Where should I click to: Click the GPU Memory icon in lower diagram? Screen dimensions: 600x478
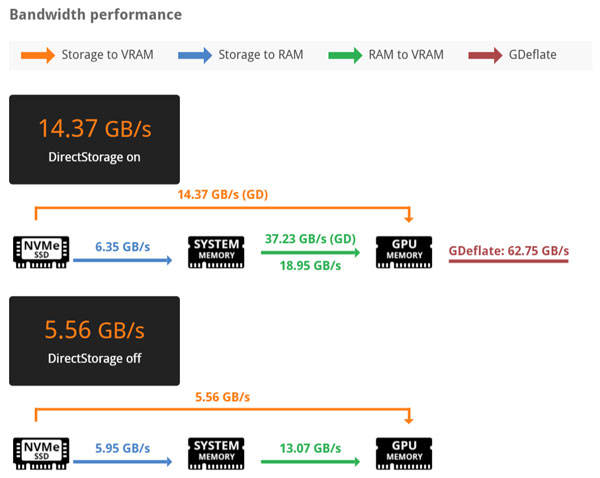[x=404, y=454]
